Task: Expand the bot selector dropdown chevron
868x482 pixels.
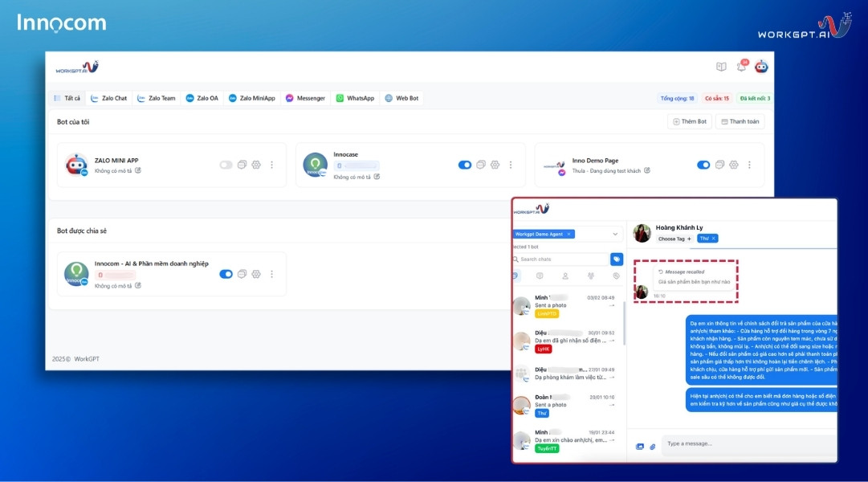Action: (x=615, y=234)
